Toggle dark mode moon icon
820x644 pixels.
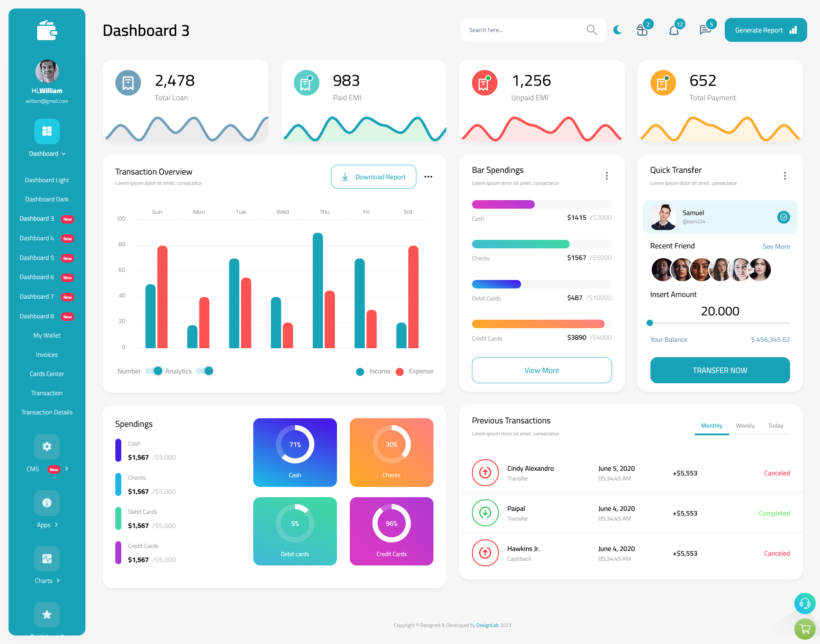click(618, 29)
